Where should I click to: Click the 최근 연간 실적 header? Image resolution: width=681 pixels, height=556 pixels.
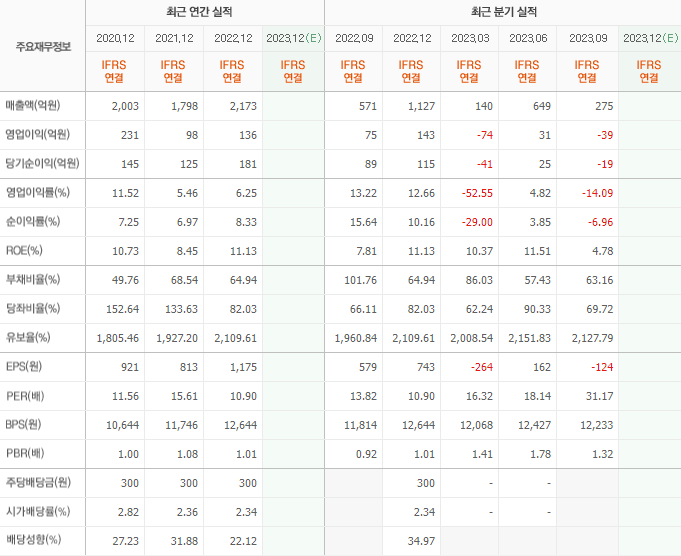[199, 12]
